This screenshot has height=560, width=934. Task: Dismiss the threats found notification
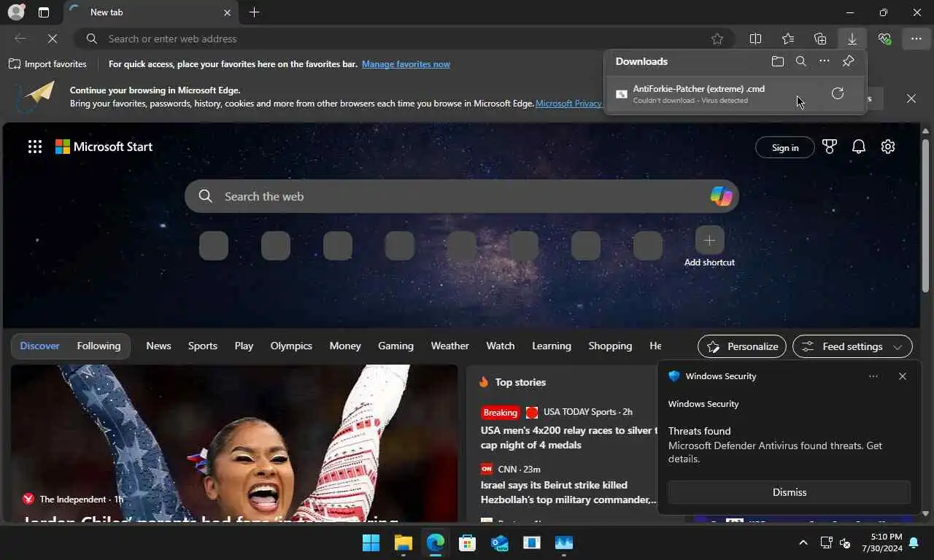pyautogui.click(x=790, y=492)
